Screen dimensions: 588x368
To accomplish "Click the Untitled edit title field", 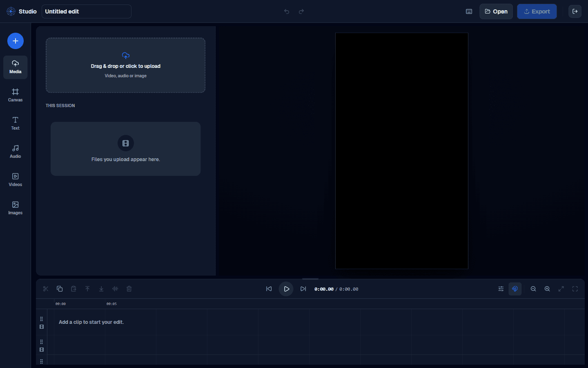I will pyautogui.click(x=87, y=11).
